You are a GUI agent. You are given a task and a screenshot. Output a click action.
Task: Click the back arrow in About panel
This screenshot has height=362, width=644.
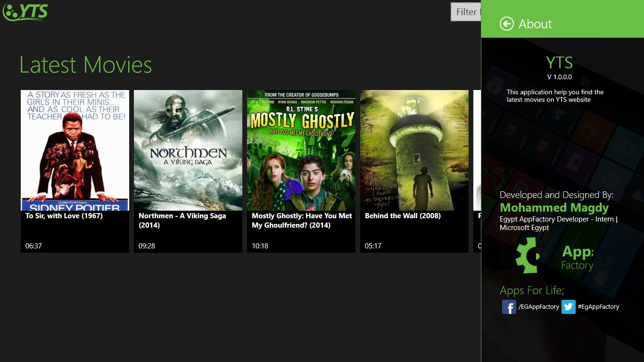coord(507,24)
